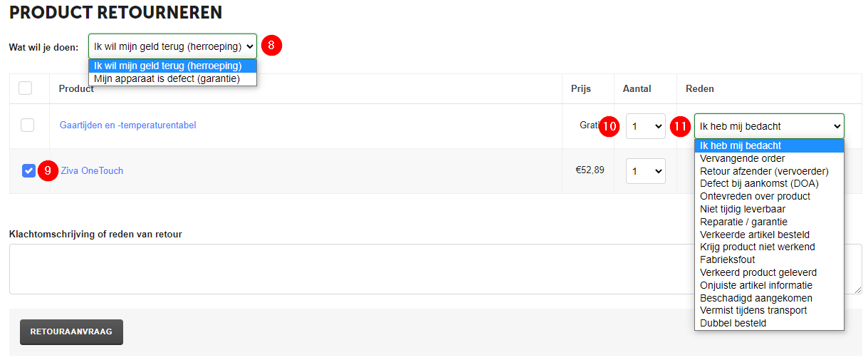Open the Ziva OneTouch product link
The image size is (868, 360).
coord(92,171)
